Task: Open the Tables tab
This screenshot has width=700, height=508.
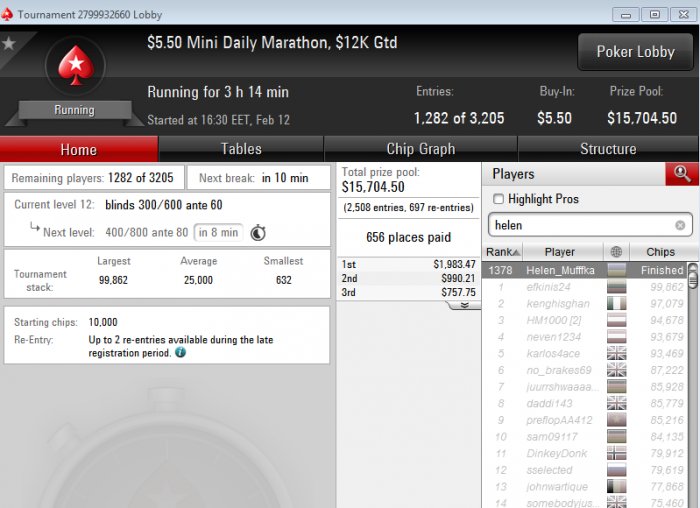Action: click(241, 149)
